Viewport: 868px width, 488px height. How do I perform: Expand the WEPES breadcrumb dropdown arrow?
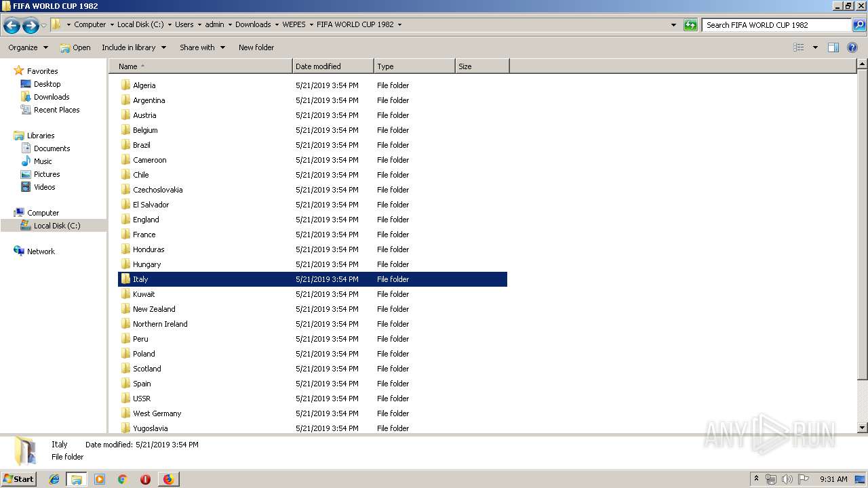[311, 24]
